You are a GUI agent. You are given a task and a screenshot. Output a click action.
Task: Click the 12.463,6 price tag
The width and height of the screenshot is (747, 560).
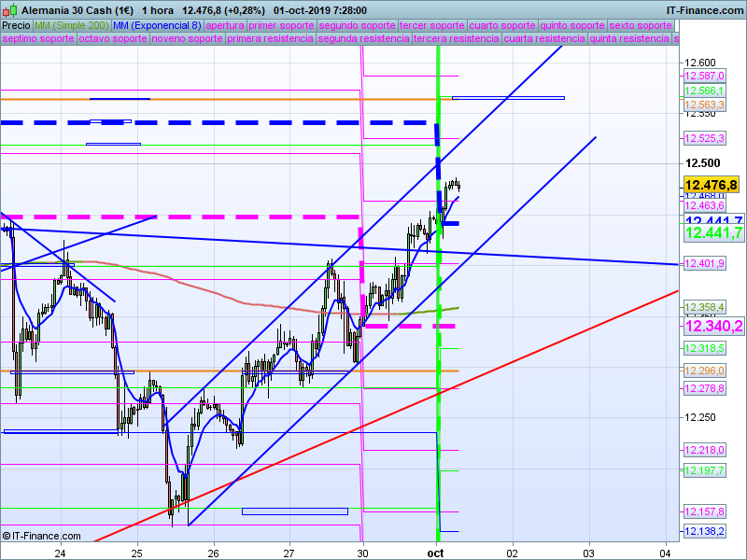pyautogui.click(x=705, y=205)
